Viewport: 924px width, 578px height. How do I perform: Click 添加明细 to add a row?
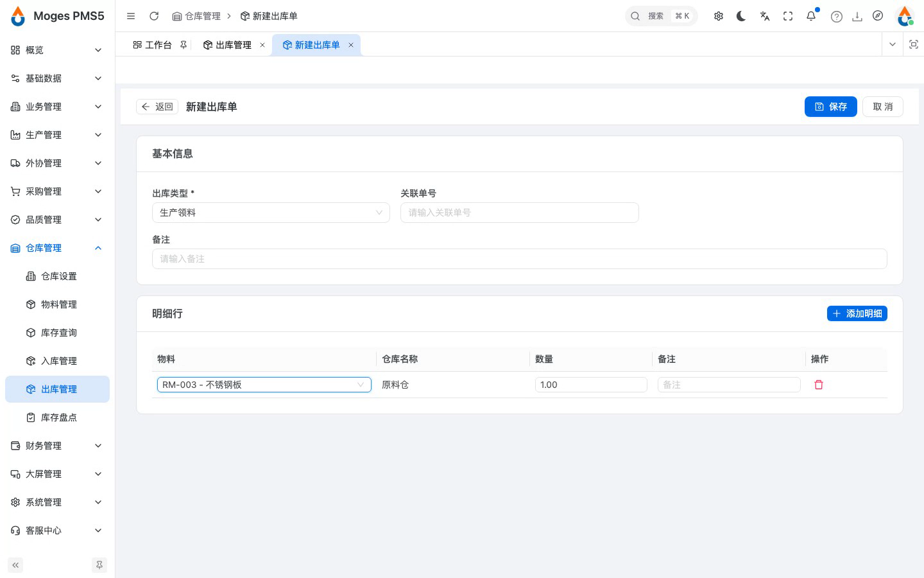coord(857,313)
